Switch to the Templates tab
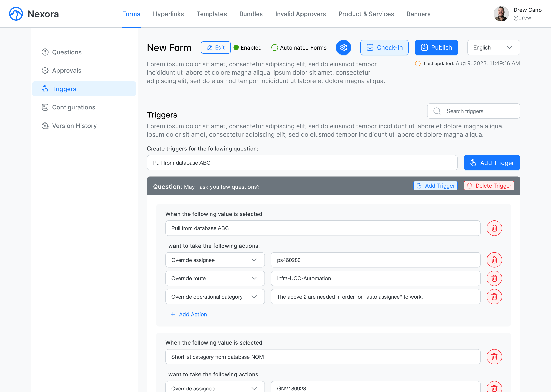 click(211, 14)
